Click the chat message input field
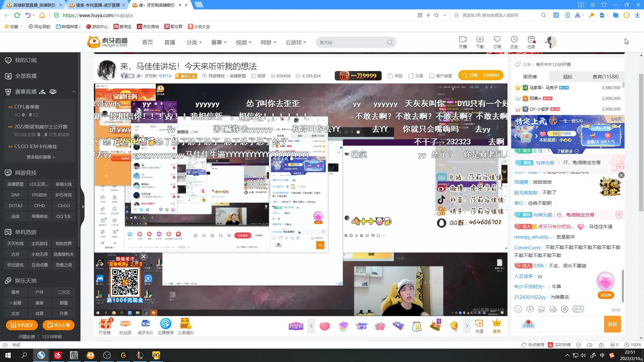This screenshot has width=644, height=362. click(573, 324)
